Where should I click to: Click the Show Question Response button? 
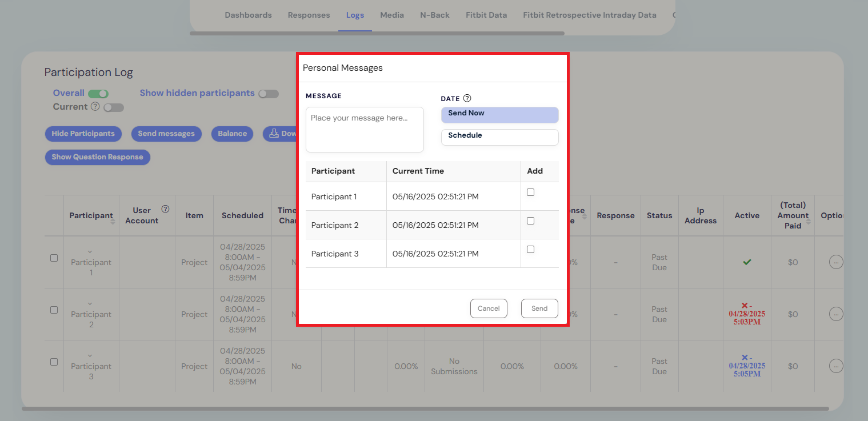pos(97,157)
